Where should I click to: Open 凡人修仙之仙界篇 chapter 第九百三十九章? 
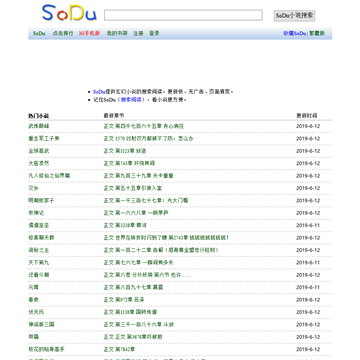(138, 176)
